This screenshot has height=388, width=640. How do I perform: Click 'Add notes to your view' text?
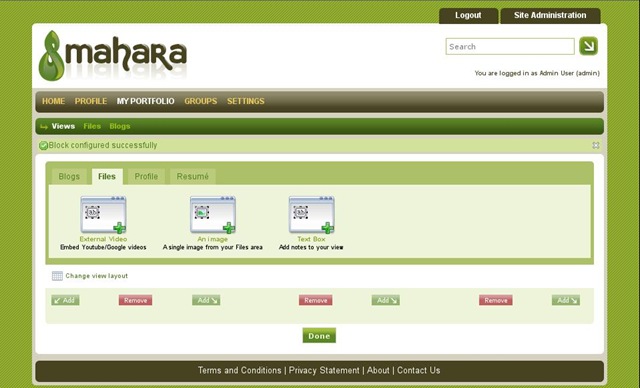click(x=311, y=247)
